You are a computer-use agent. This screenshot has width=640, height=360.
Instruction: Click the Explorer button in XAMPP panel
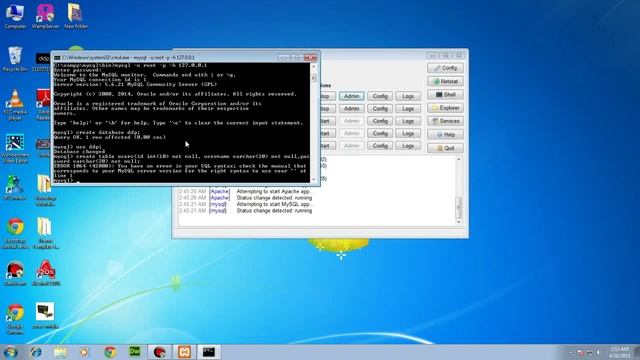point(445,108)
